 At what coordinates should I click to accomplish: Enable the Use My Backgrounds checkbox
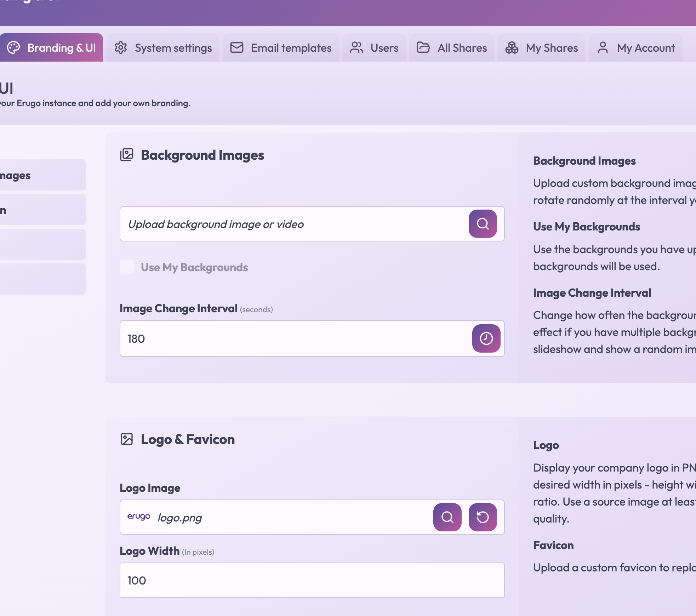coord(126,267)
